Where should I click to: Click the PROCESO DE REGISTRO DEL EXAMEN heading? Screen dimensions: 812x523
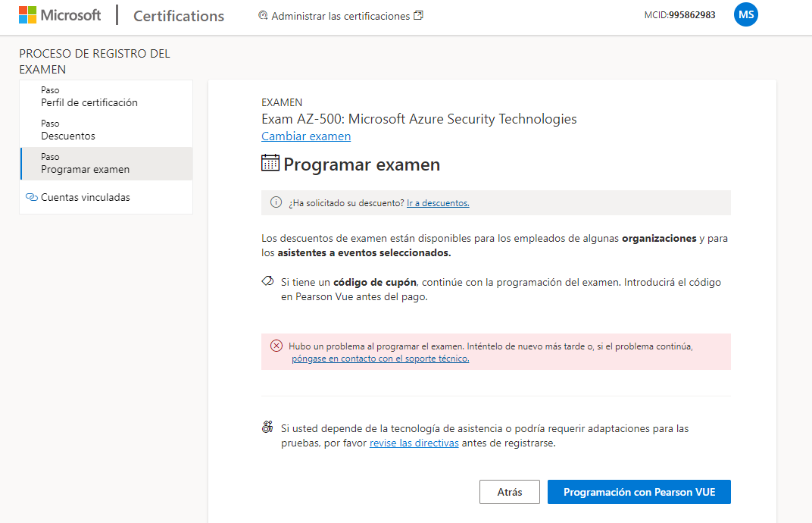tap(95, 61)
